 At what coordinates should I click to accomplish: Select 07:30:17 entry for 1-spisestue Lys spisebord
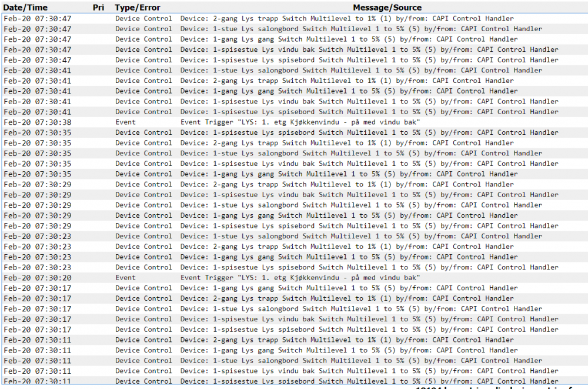369,330
